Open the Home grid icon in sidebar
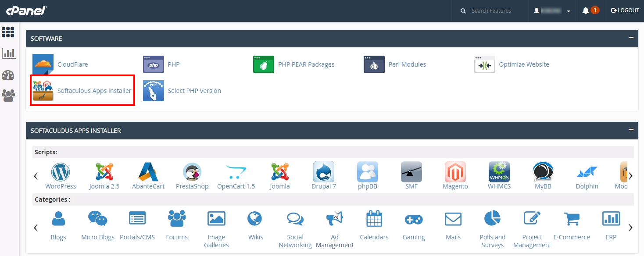The image size is (644, 256). click(x=8, y=32)
